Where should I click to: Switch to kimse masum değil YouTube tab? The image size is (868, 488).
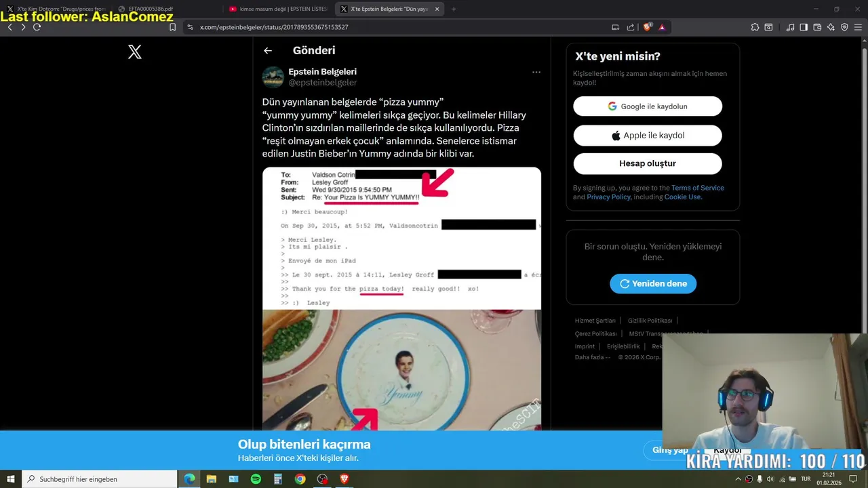(x=279, y=9)
